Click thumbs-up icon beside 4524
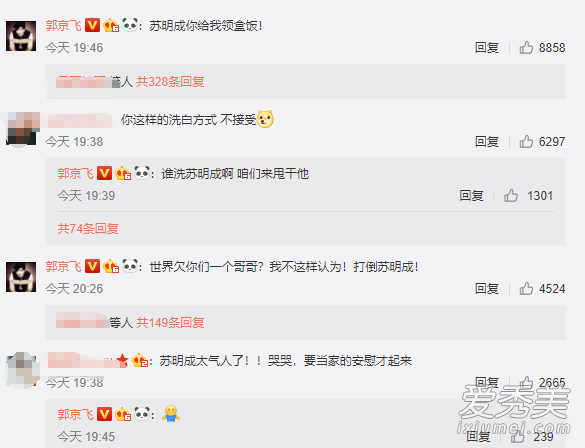Screen dimensions: 585x448 (x=526, y=288)
